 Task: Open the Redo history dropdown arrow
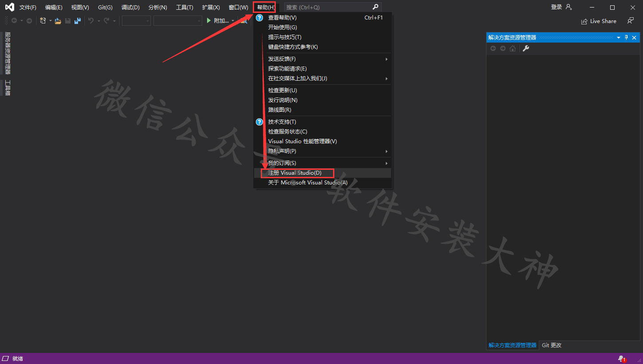[x=114, y=21]
